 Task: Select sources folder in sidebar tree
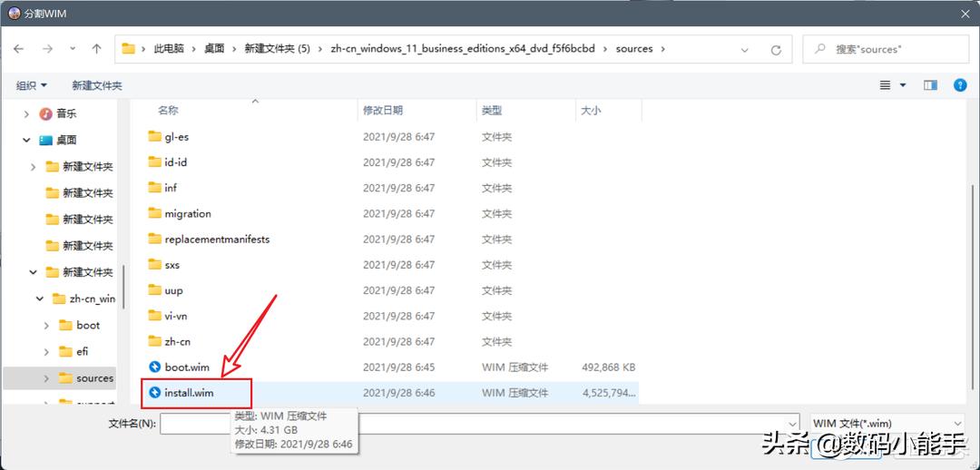[x=95, y=378]
